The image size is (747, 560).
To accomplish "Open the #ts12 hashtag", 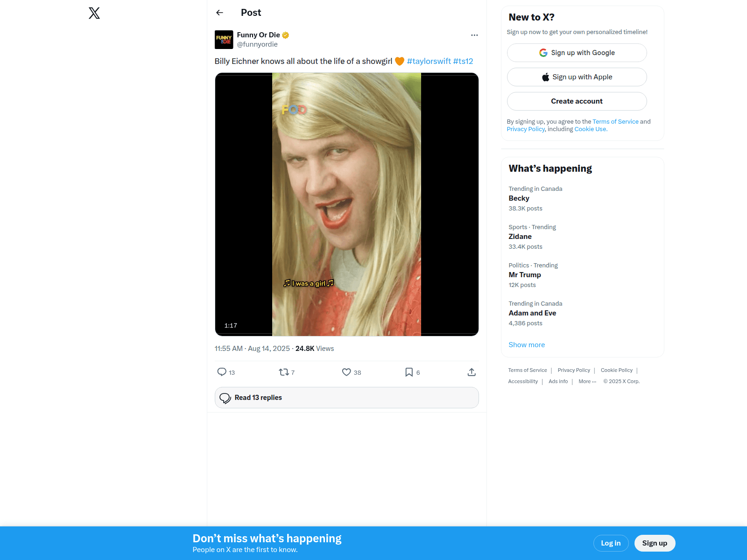I will (x=463, y=61).
